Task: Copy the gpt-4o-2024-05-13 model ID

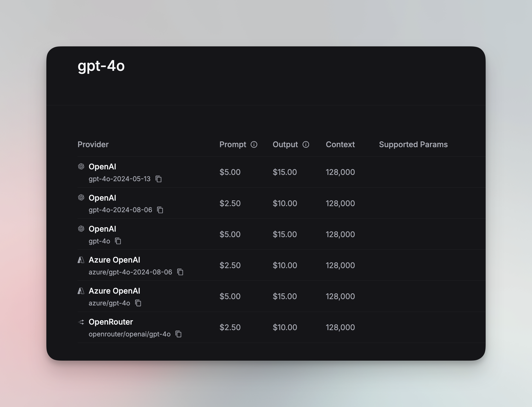Action: (x=158, y=179)
